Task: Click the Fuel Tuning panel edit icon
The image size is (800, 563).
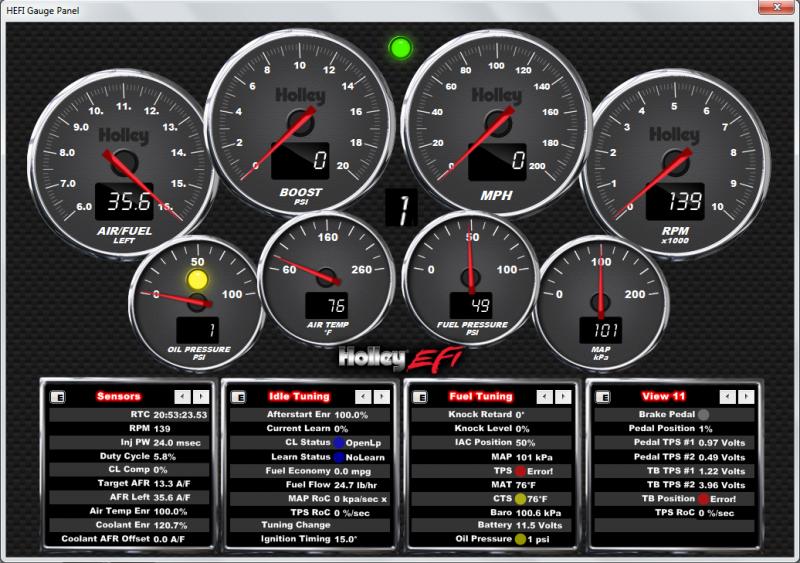Action: click(x=420, y=397)
